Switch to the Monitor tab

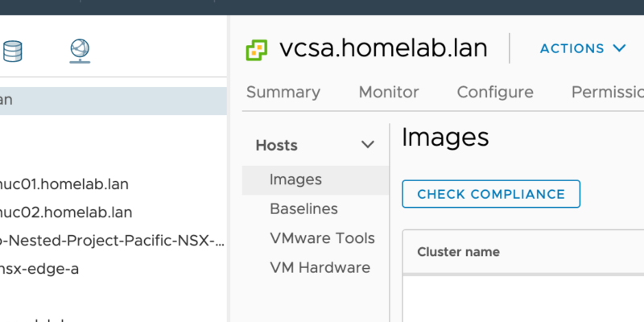(x=389, y=92)
